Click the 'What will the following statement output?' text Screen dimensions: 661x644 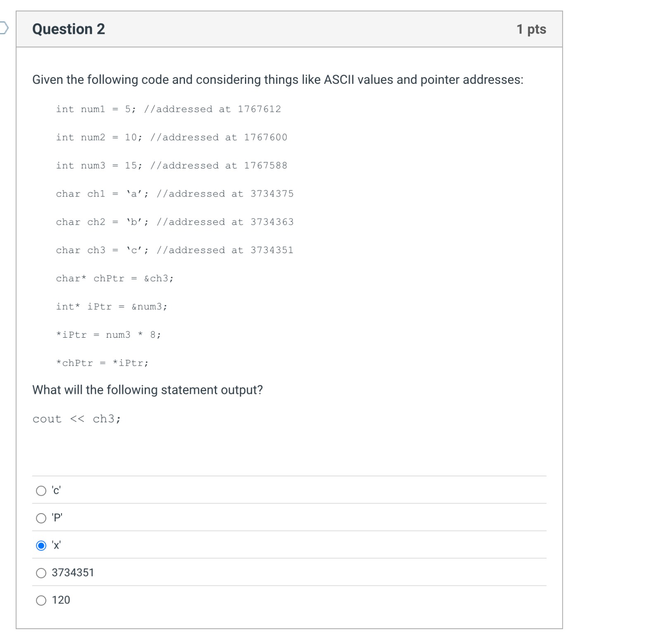tap(147, 390)
